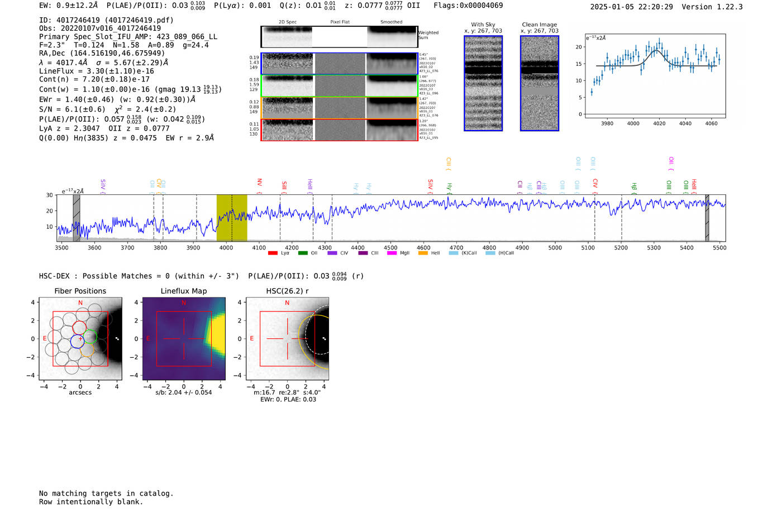
Task: Click the 'P(Lyα): 0.001' header value
Action: [x=242, y=6]
